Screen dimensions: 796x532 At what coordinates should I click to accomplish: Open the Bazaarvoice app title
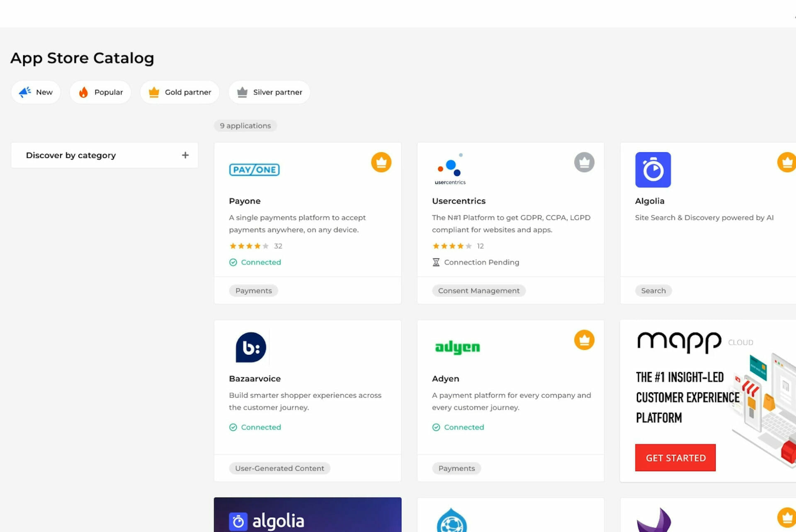pyautogui.click(x=255, y=379)
